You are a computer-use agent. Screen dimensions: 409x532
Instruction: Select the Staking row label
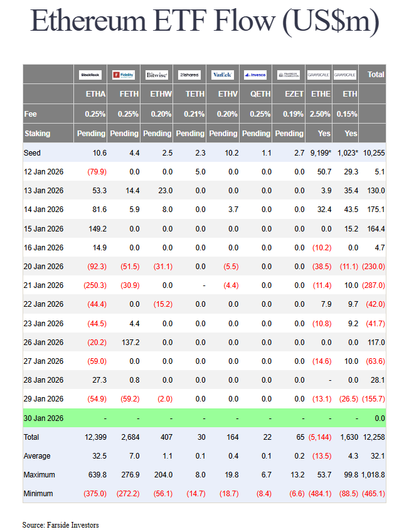click(37, 134)
